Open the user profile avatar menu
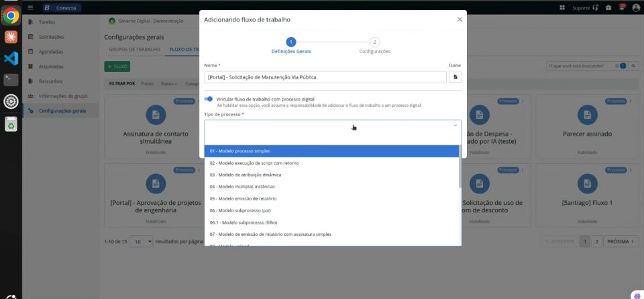This screenshot has width=644, height=299. point(636,7)
